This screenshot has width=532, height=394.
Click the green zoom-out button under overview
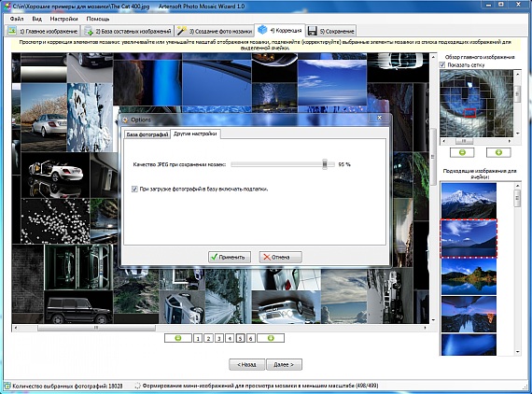[462, 153]
